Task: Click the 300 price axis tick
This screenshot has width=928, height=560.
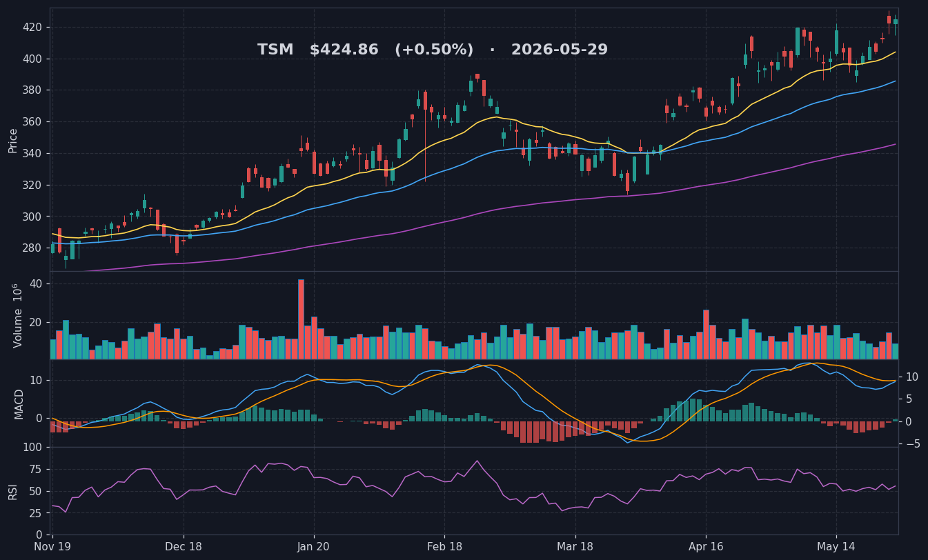Action: 32,217
